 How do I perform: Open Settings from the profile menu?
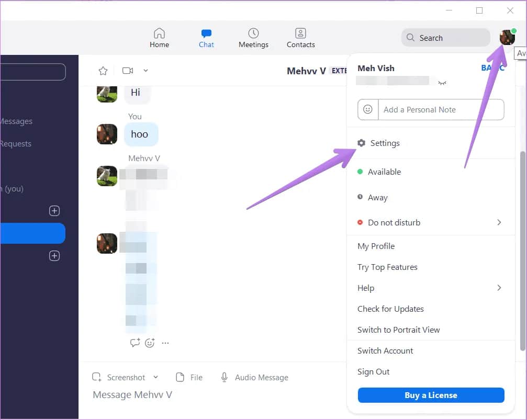385,143
